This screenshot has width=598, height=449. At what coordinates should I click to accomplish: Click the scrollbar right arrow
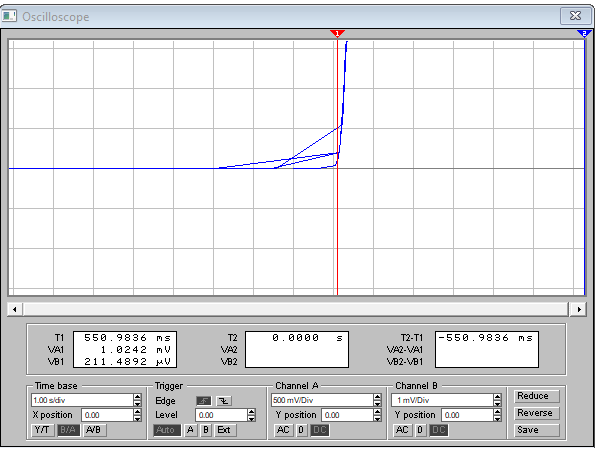[x=579, y=309]
